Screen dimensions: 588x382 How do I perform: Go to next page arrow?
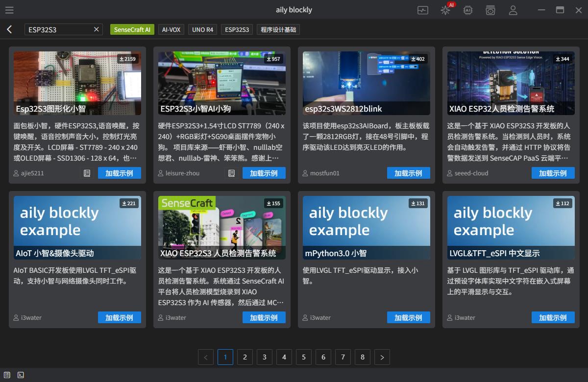(382, 357)
